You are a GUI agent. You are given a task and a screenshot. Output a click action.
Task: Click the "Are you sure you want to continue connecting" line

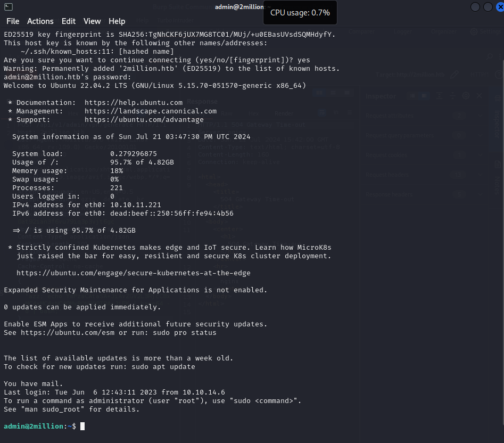tap(157, 60)
